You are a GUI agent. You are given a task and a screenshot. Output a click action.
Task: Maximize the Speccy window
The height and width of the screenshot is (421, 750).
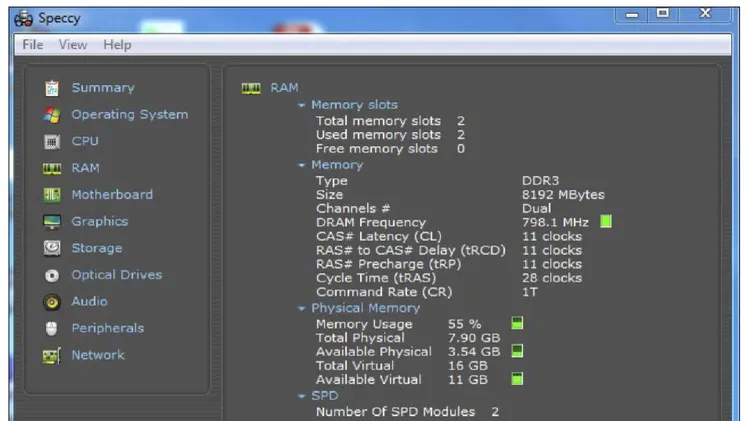(663, 13)
